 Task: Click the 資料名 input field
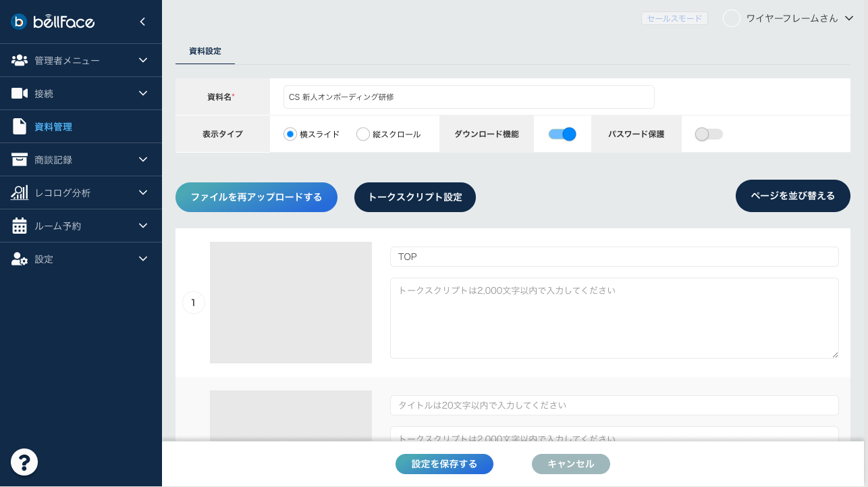click(468, 97)
